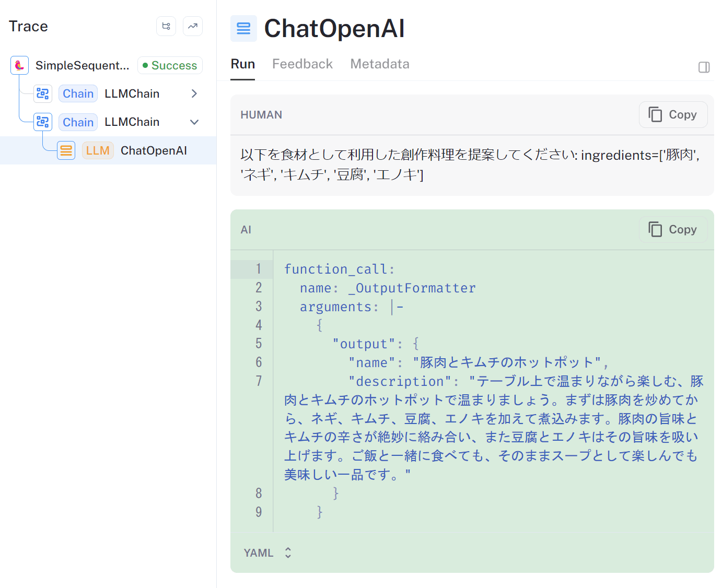
Task: Click the "output": { code line
Action: [376, 344]
